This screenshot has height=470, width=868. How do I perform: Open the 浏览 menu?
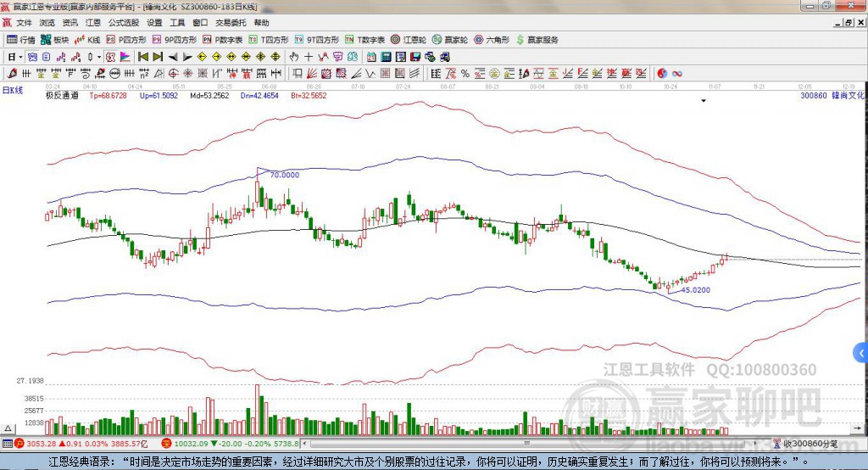click(47, 23)
